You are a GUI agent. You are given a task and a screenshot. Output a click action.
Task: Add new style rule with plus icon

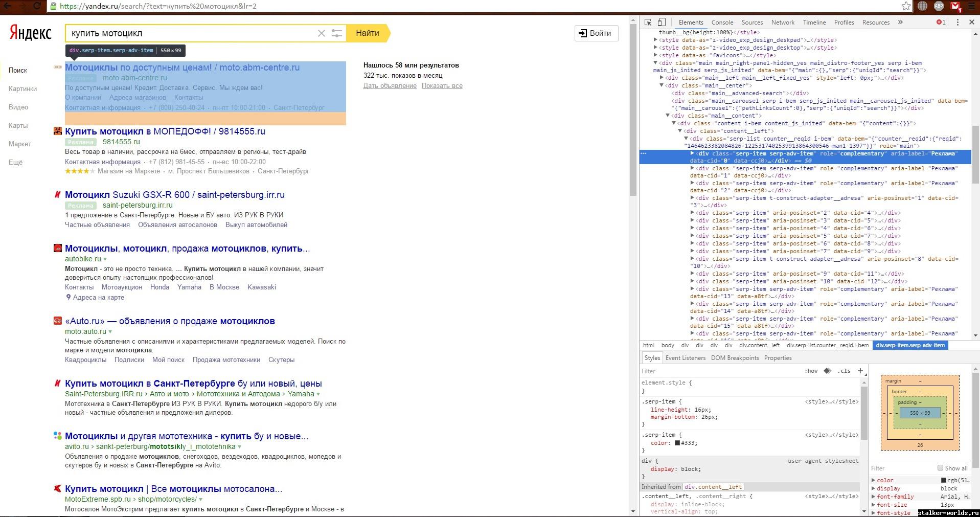(x=860, y=371)
